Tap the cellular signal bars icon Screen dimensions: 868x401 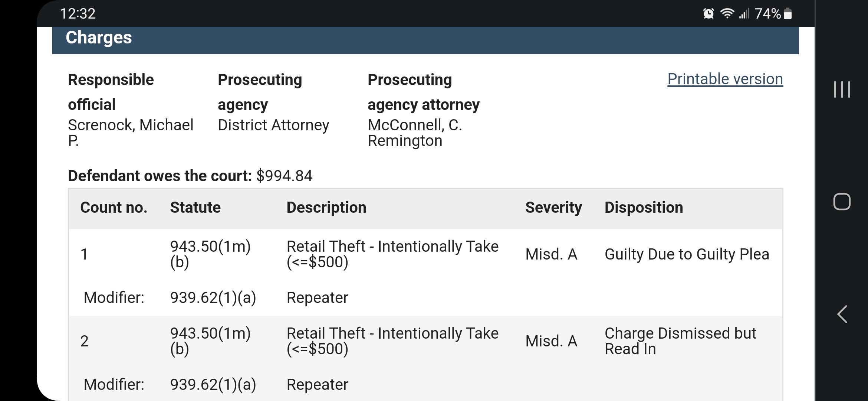744,14
